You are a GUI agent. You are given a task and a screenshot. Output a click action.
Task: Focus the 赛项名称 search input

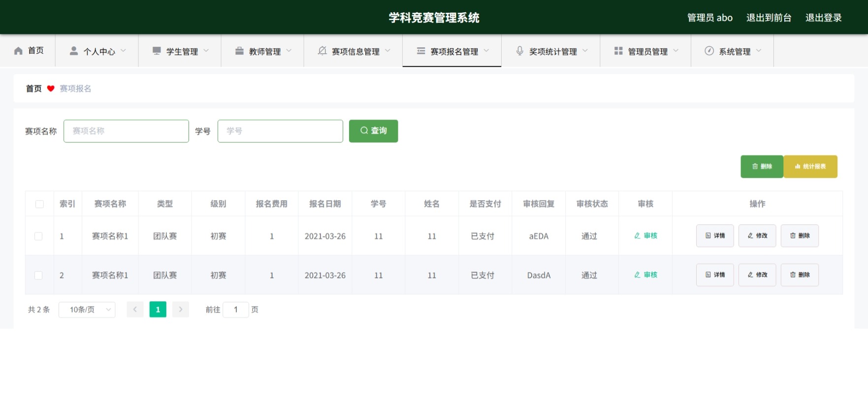pos(126,131)
